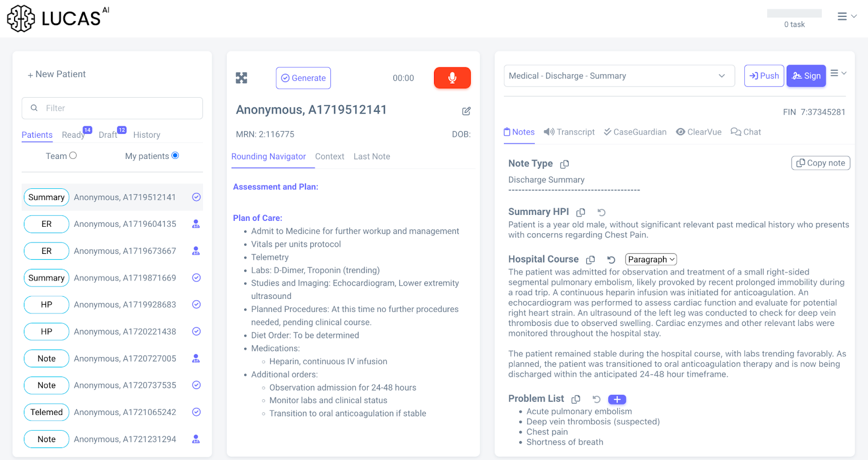Screen dimensions: 868x460
Task: Click the HP tag for Anonymous, A1719928683
Action: pos(47,305)
